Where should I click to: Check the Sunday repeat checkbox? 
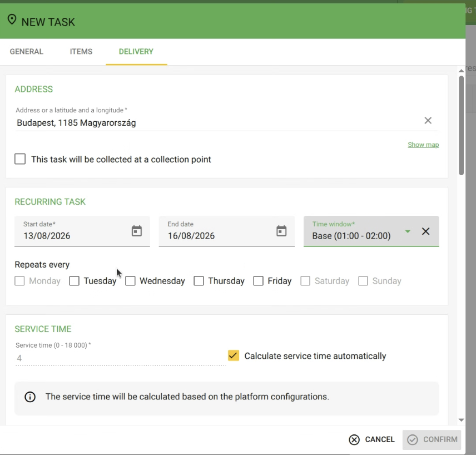tap(363, 281)
